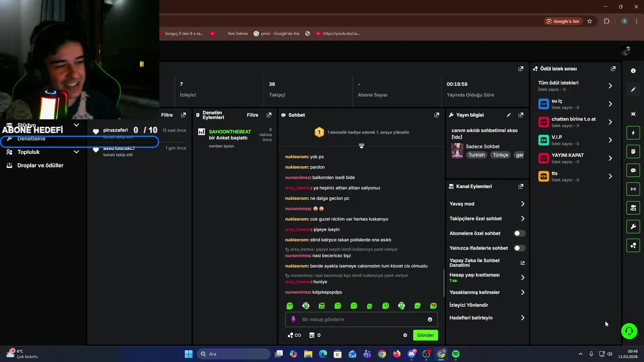This screenshot has height=362, width=644.
Task: Expand Yasaklanmış kelimeler settings
Action: (487, 292)
